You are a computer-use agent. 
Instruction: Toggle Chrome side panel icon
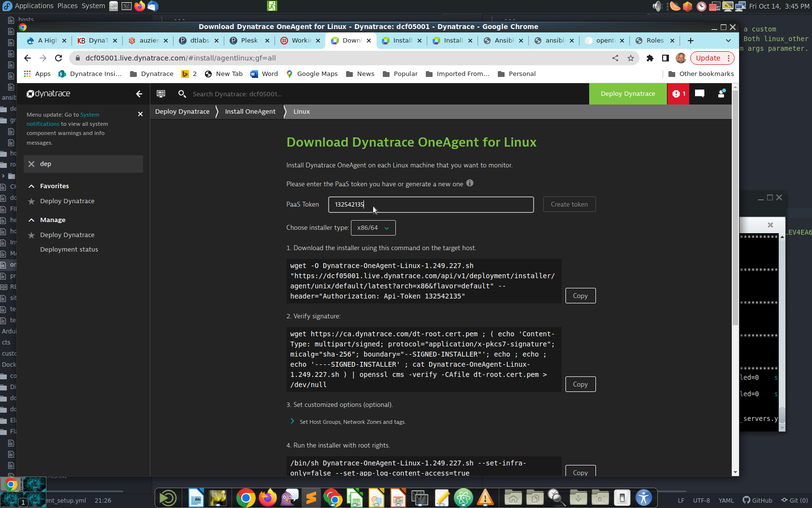[x=666, y=58]
